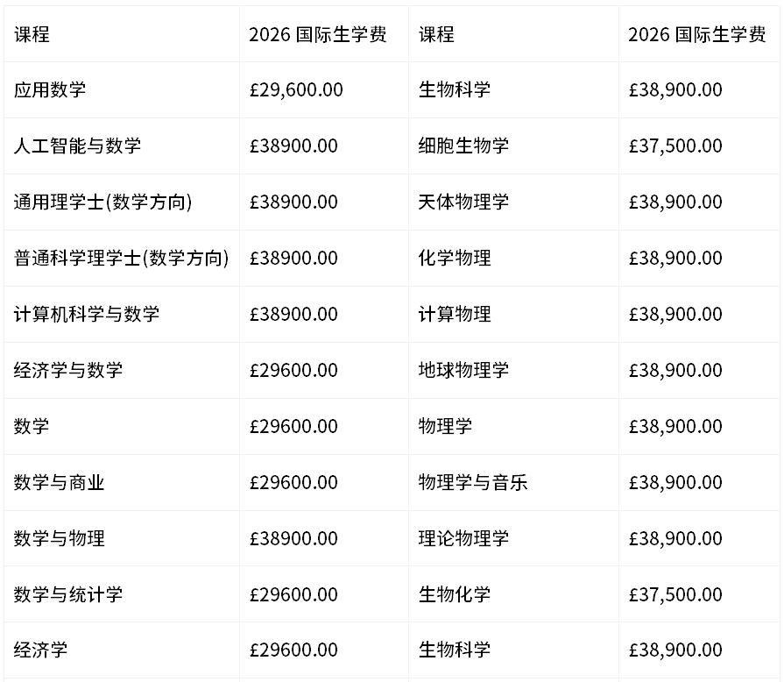Screen dimensions: 784x682
Task: Click the 计算机科学与数学 course name
Action: [x=87, y=314]
